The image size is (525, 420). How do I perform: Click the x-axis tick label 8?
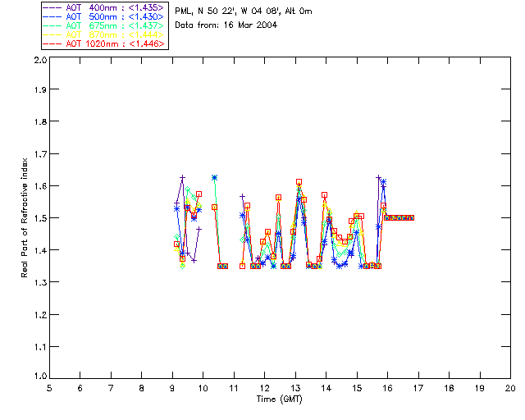click(142, 388)
